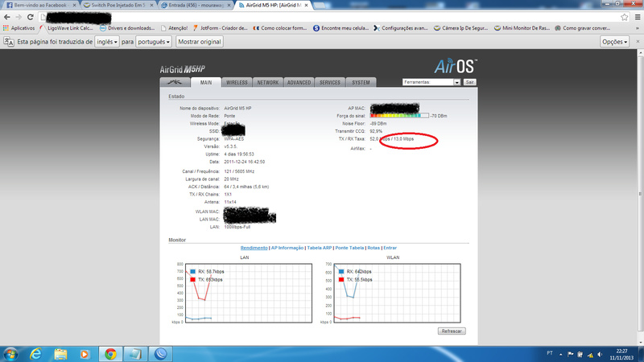
Task: Open the Câmera Ip De Segur bookmark
Action: 460,28
